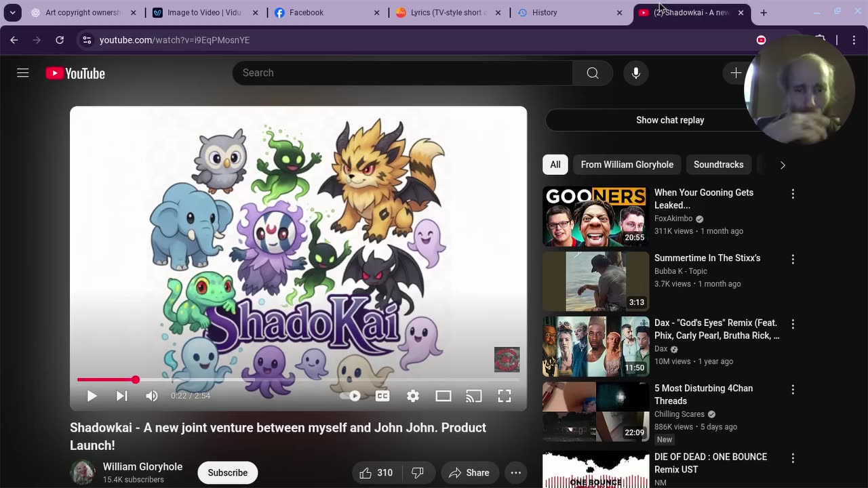Click the search magnifier button

click(x=593, y=73)
